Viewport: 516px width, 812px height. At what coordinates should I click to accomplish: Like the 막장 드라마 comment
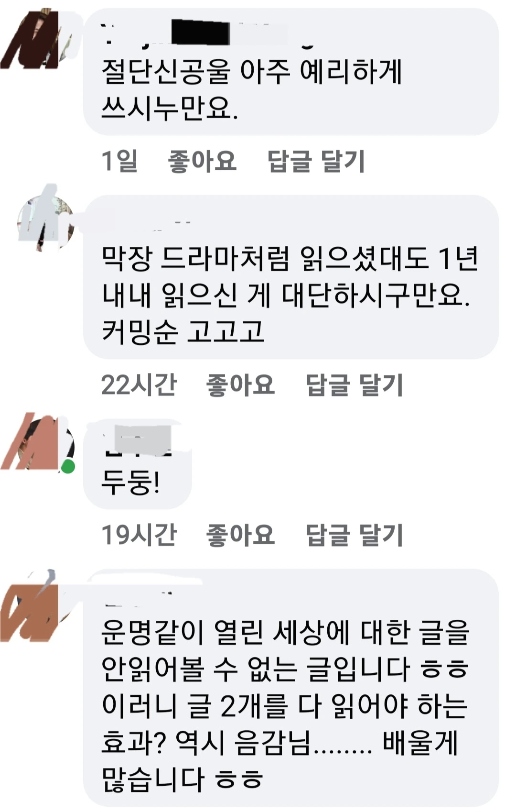240,385
